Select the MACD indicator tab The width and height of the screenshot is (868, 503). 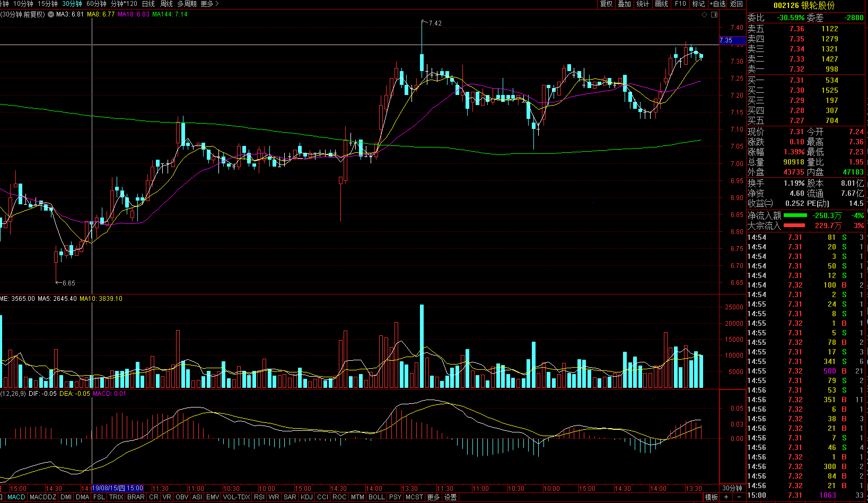coord(16,497)
